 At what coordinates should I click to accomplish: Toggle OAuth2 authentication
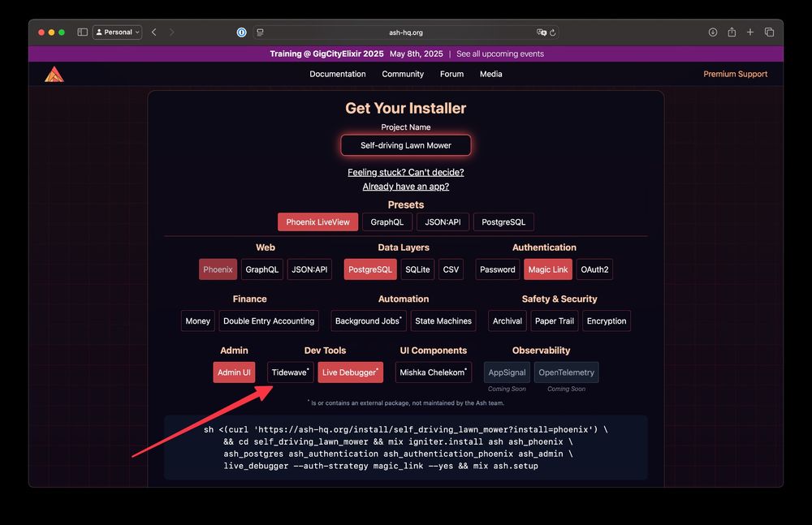coord(594,269)
